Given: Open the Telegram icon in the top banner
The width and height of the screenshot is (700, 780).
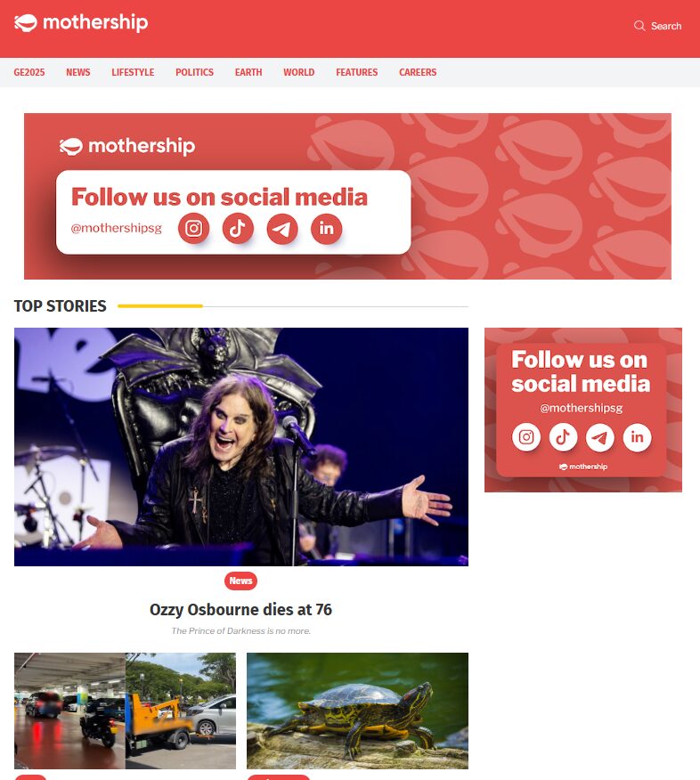Looking at the screenshot, I should (282, 229).
